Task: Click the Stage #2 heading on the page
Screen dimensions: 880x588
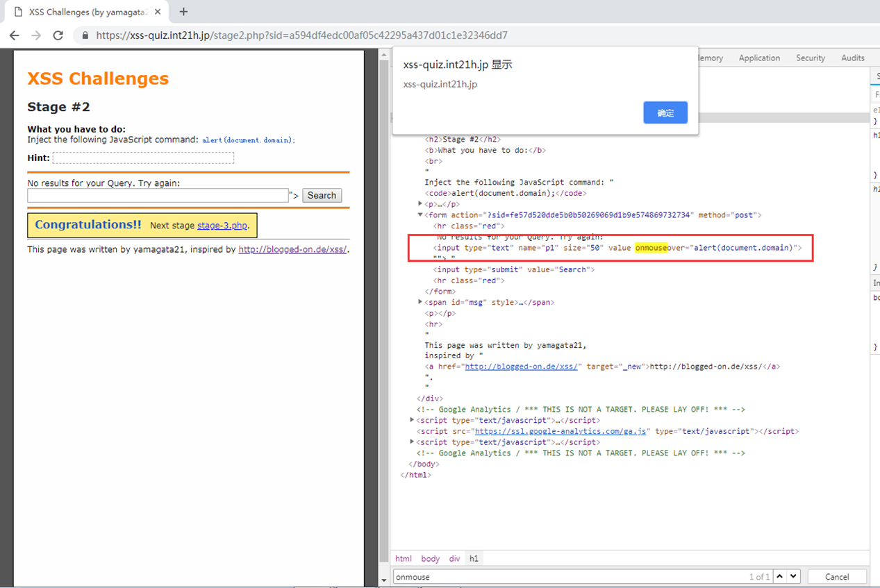Action: point(58,107)
